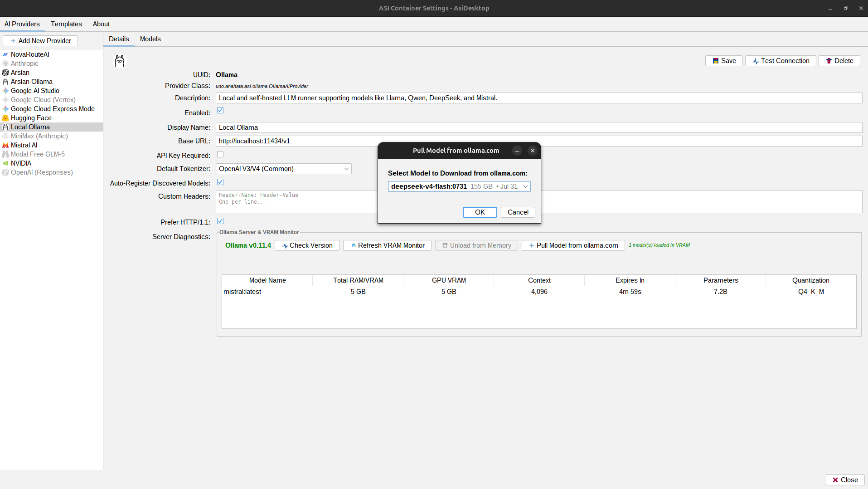868x489 pixels.
Task: Click the Close button at bottom right
Action: (845, 480)
